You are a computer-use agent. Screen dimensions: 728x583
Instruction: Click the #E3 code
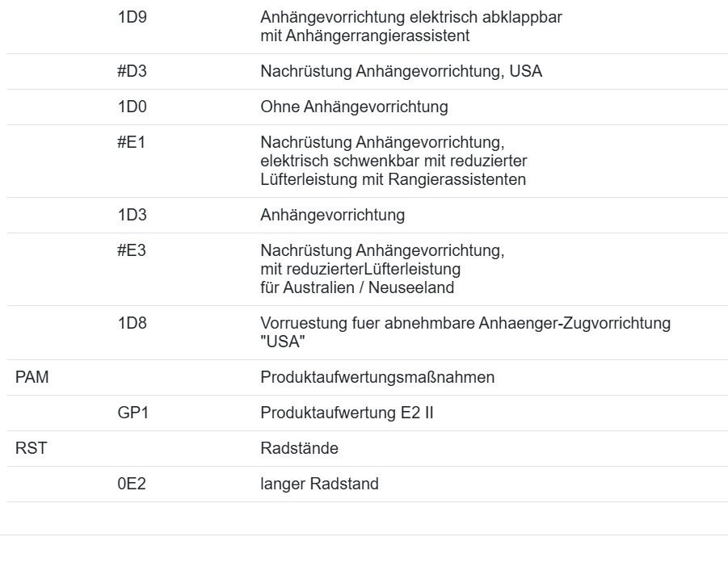tap(132, 251)
